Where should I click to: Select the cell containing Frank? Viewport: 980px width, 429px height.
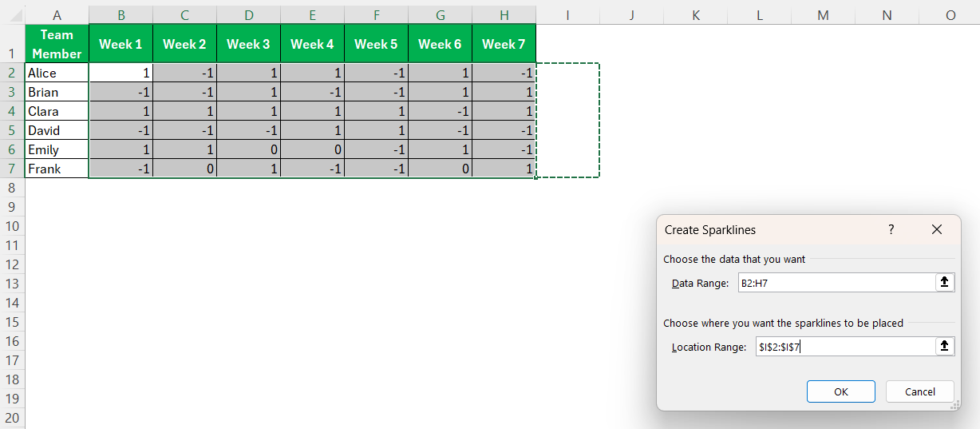(57, 169)
